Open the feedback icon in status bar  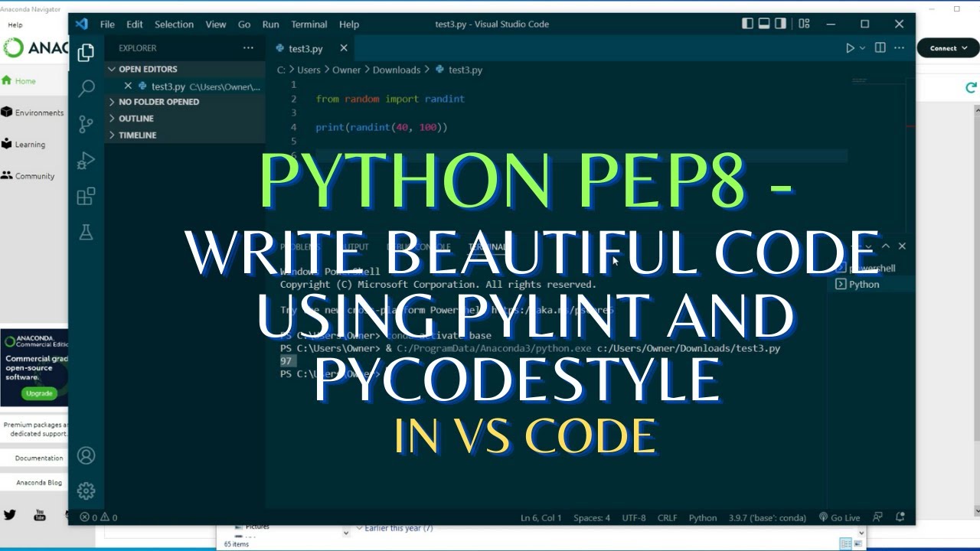878,517
